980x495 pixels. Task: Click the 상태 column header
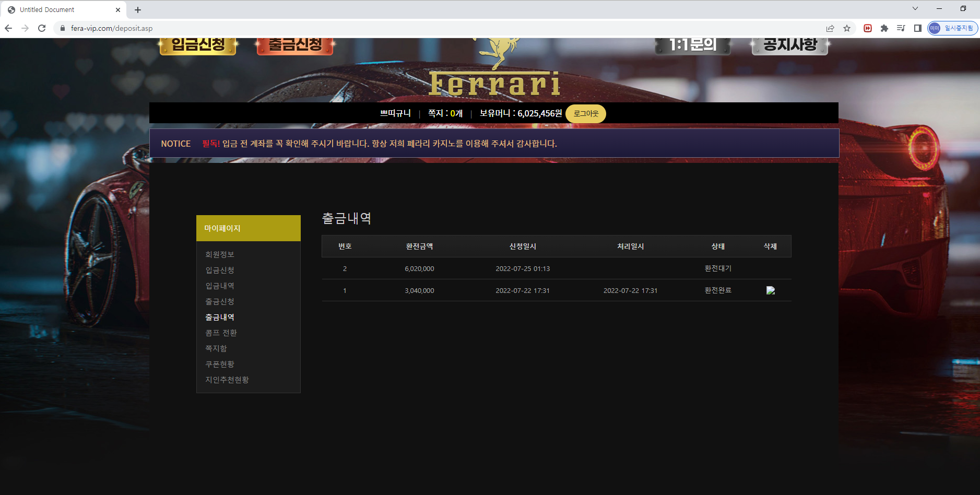[718, 246]
